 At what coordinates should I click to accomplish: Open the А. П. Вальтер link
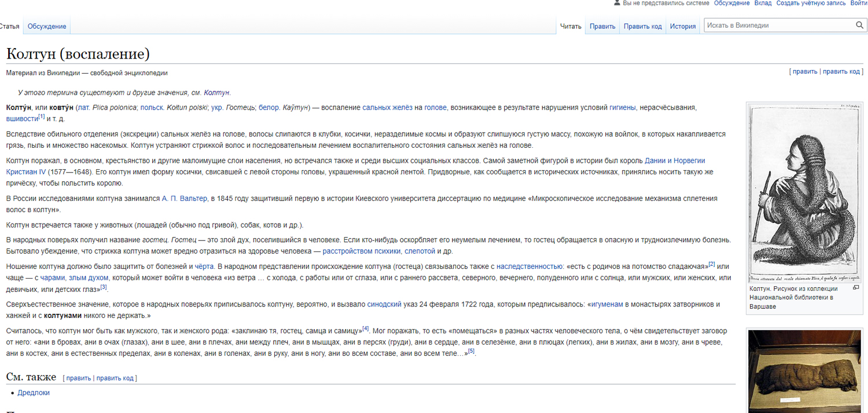click(184, 199)
